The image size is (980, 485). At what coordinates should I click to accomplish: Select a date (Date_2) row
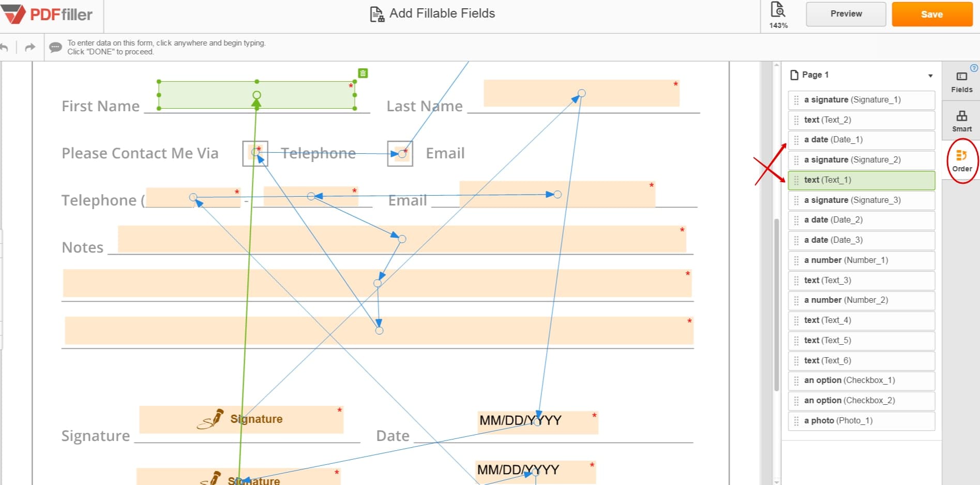pyautogui.click(x=862, y=220)
